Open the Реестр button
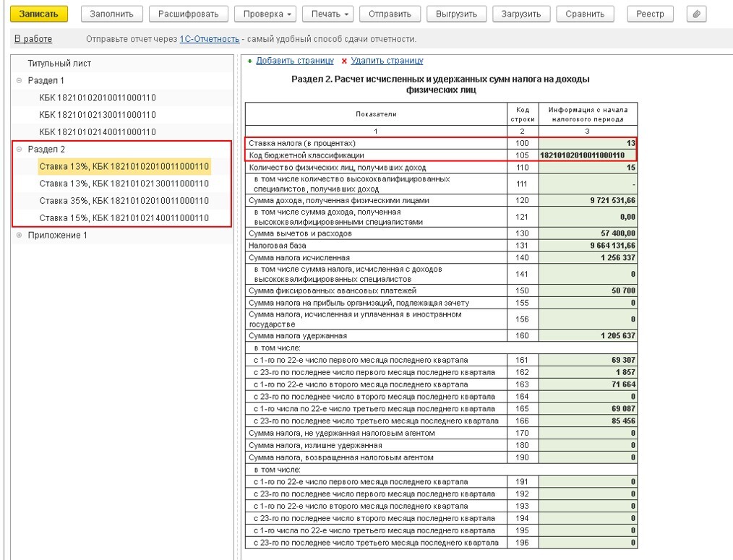 coord(650,14)
